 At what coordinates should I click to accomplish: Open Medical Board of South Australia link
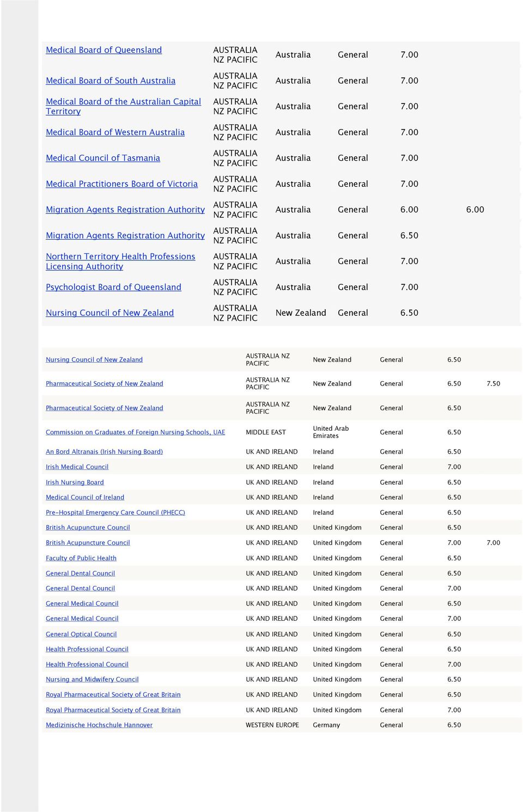111,81
